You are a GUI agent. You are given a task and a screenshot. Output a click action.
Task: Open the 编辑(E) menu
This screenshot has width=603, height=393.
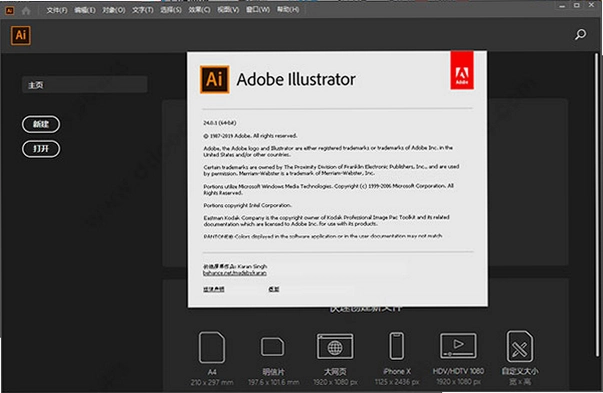point(85,10)
